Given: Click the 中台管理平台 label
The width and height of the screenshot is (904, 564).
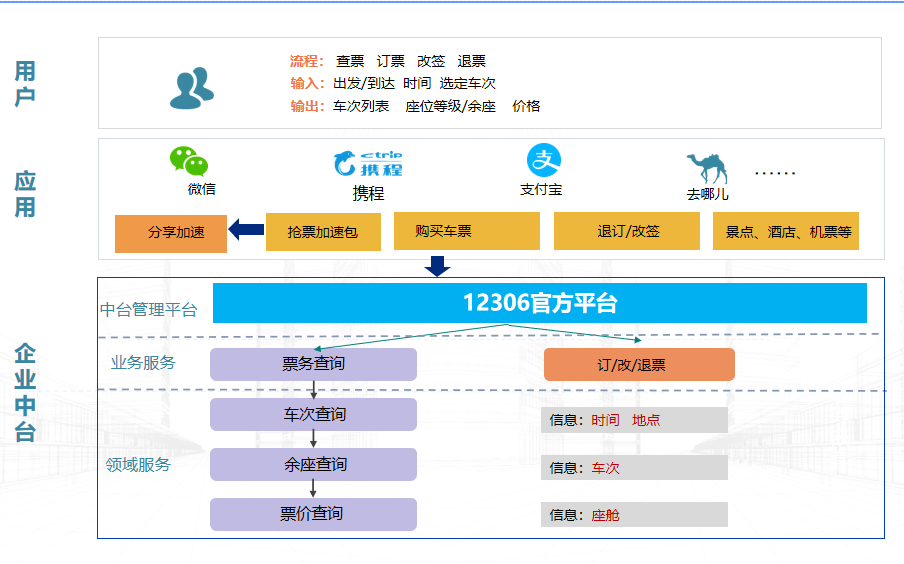Looking at the screenshot, I should click(x=149, y=310).
